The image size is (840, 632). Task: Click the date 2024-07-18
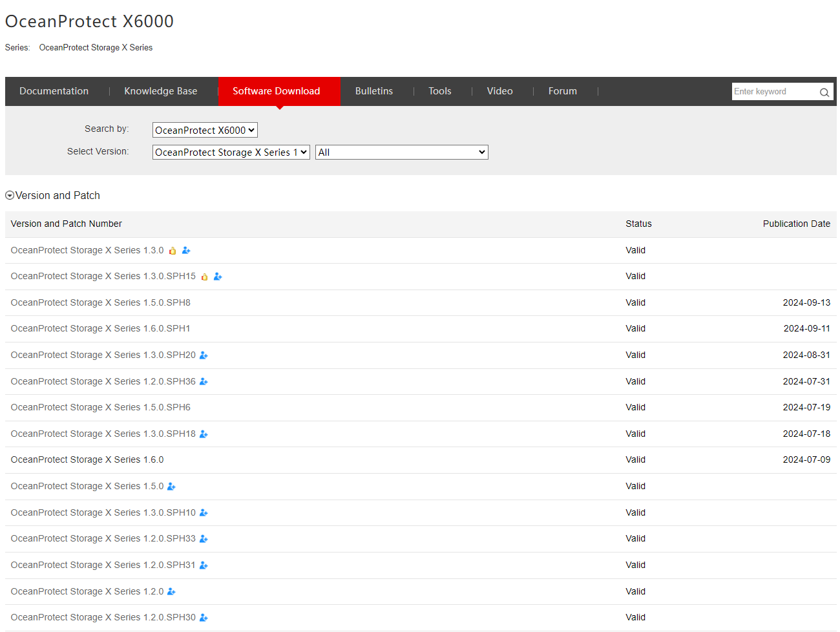(x=807, y=434)
